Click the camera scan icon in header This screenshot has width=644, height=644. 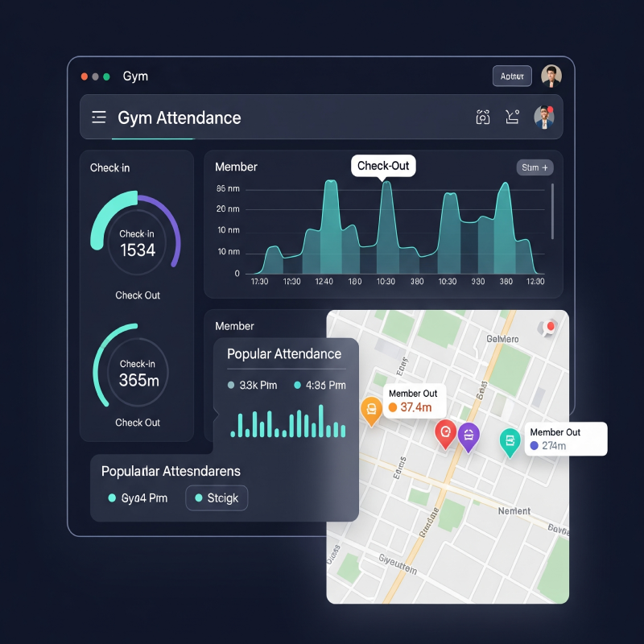tap(482, 117)
